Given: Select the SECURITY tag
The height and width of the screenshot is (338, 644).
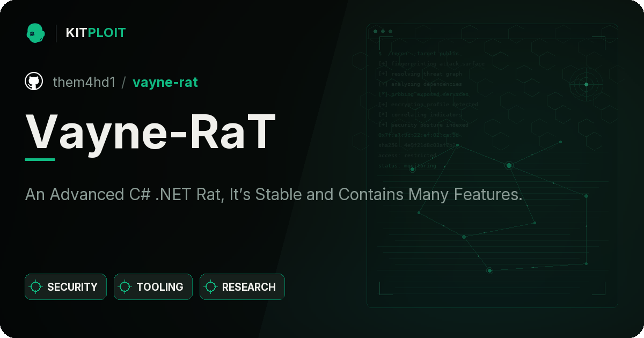Looking at the screenshot, I should [65, 287].
